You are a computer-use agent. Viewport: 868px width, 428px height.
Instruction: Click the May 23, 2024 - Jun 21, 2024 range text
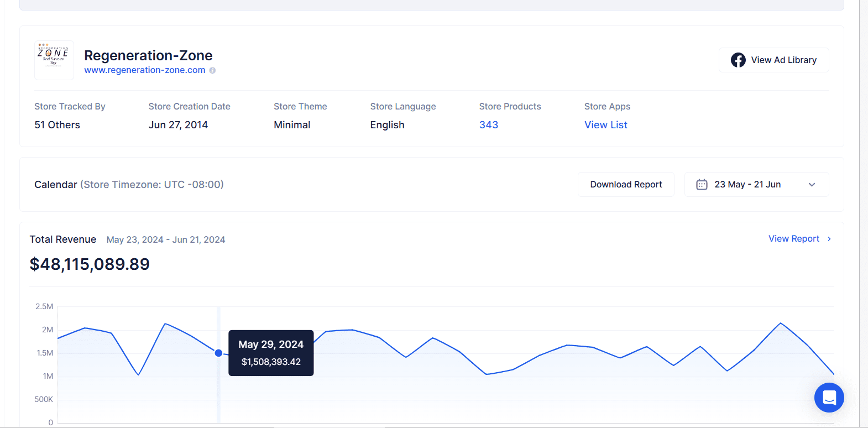pos(166,239)
